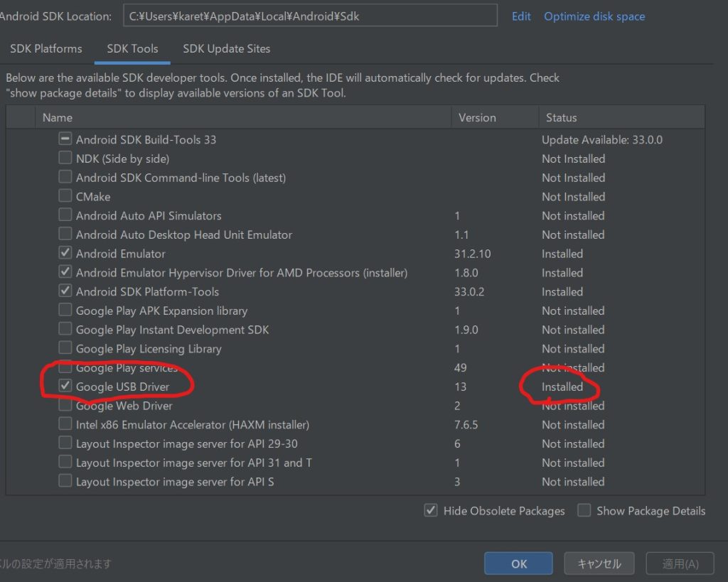Open the SDK Update Sites tab
The image size is (728, 582).
click(227, 49)
